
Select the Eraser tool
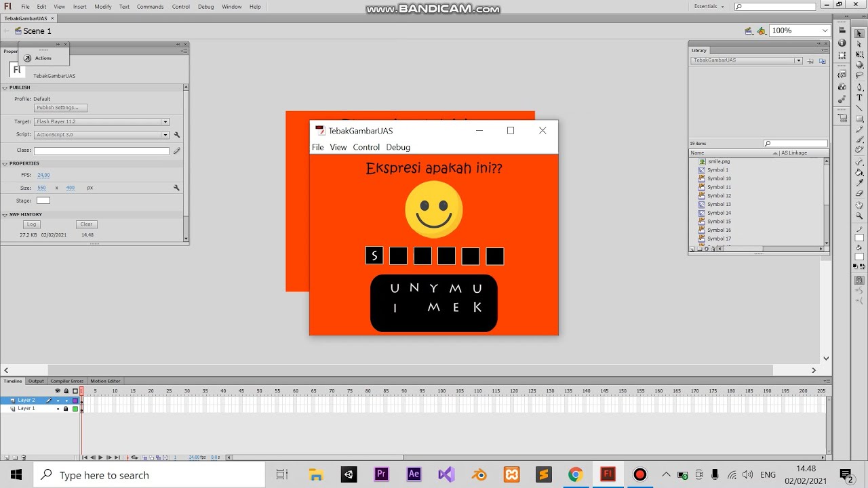click(859, 193)
